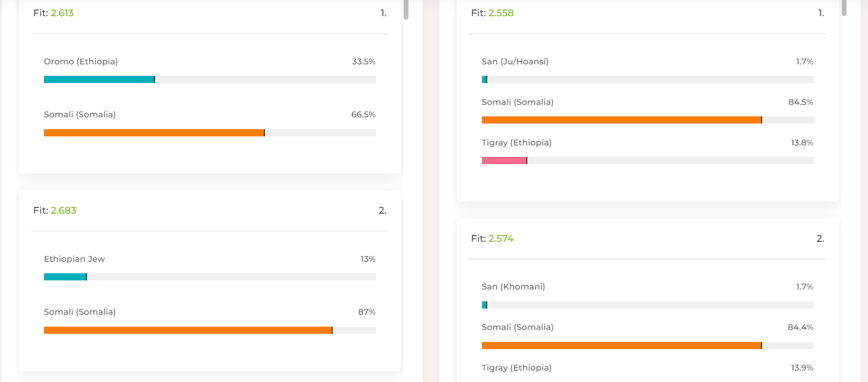Click the left results panel scrollbar thumb
The height and width of the screenshot is (382, 868).
tap(406, 9)
